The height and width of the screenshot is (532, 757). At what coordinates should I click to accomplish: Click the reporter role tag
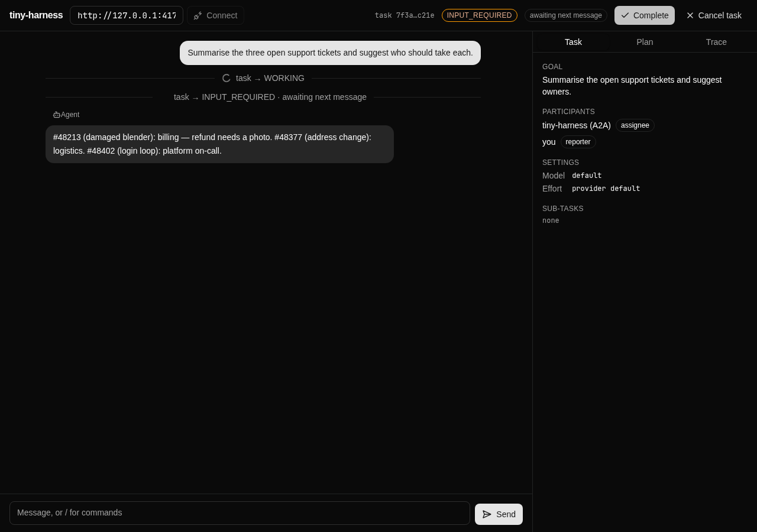coord(578,142)
